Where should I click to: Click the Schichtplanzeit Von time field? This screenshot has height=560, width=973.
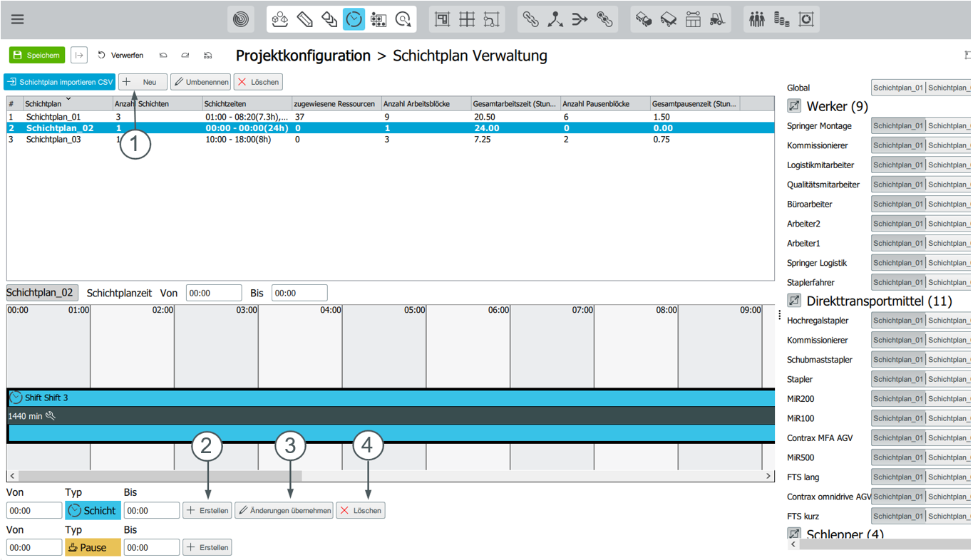pyautogui.click(x=214, y=293)
